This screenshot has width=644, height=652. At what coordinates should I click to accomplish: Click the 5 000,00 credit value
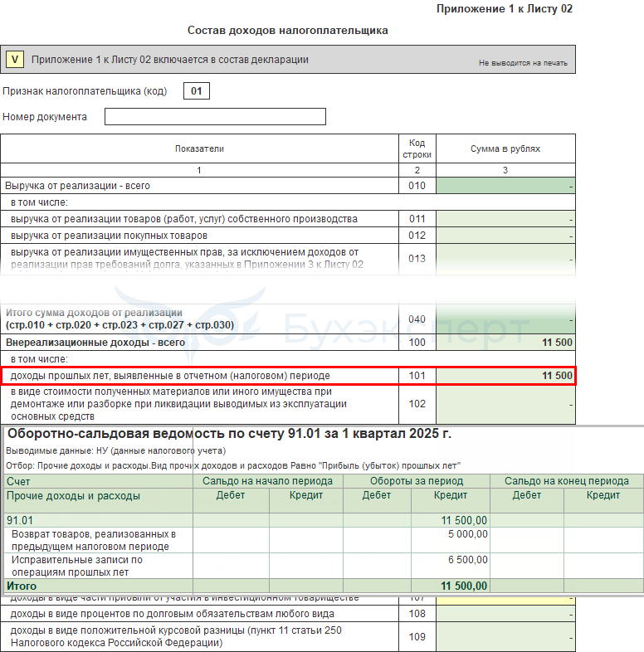point(467,534)
